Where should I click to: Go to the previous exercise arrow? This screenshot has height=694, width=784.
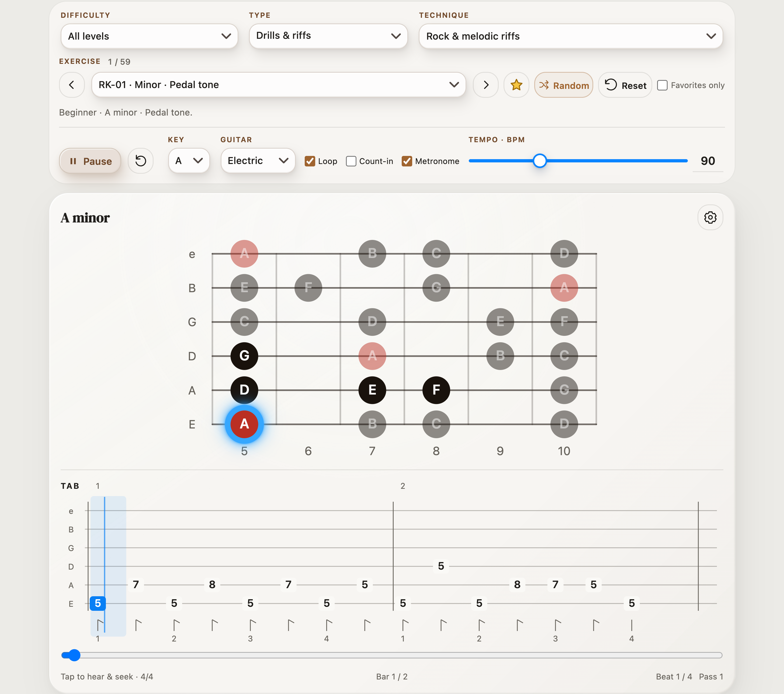[x=72, y=85]
